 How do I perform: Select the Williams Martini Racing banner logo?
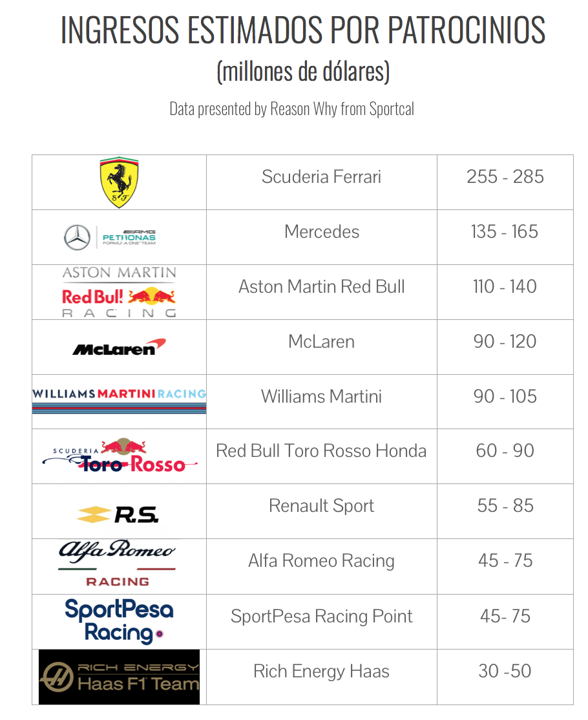[x=120, y=401]
